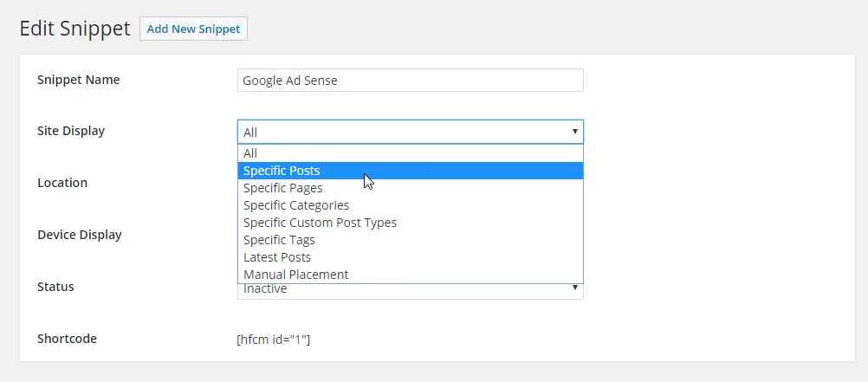Click the Device Display label
868x382 pixels.
pyautogui.click(x=80, y=235)
